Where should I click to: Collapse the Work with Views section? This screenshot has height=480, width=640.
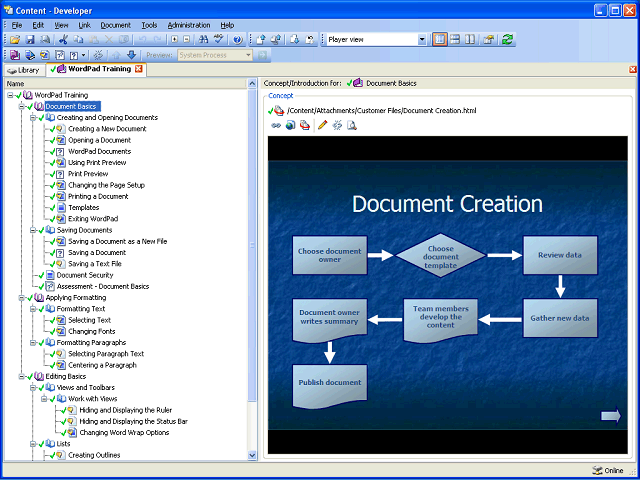[x=44, y=399]
